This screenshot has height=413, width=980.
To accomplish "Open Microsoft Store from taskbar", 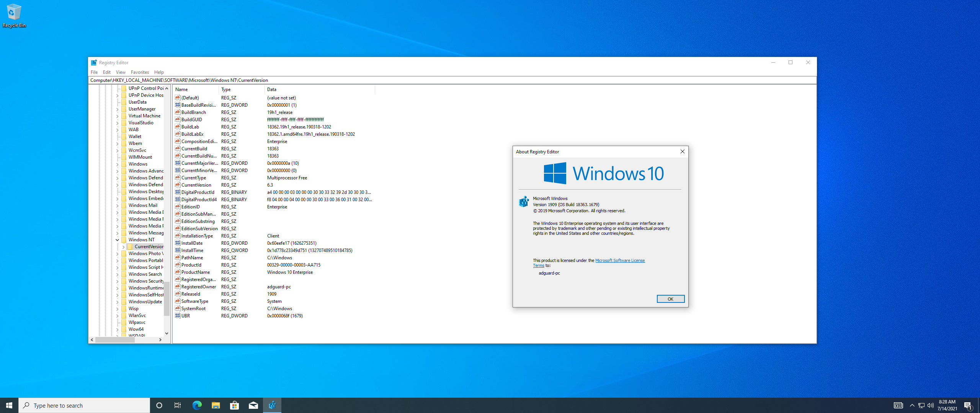I will [234, 405].
